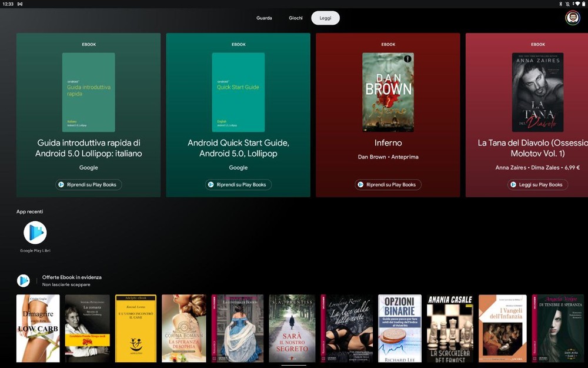Screen dimensions: 588x368
Task: Select La speranza di Sophia ebook
Action: (183, 328)
